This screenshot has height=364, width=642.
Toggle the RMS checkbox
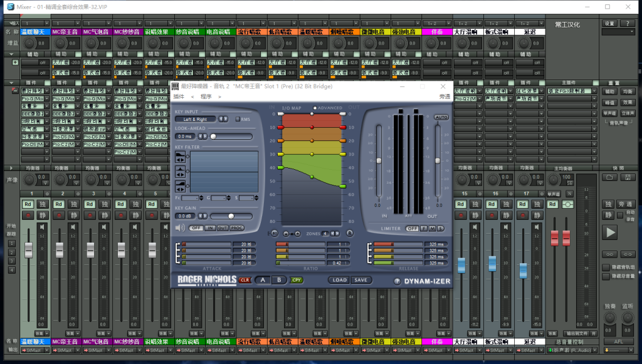238,119
